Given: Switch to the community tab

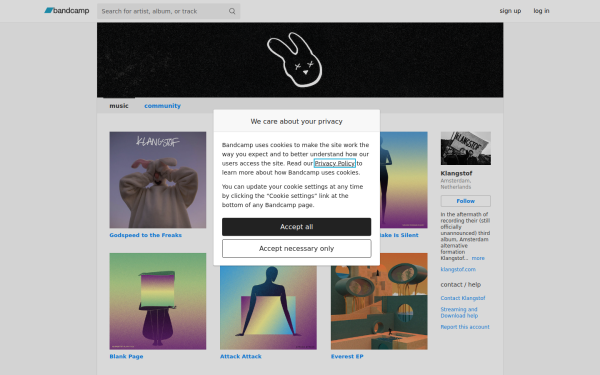Looking at the screenshot, I should (162, 106).
